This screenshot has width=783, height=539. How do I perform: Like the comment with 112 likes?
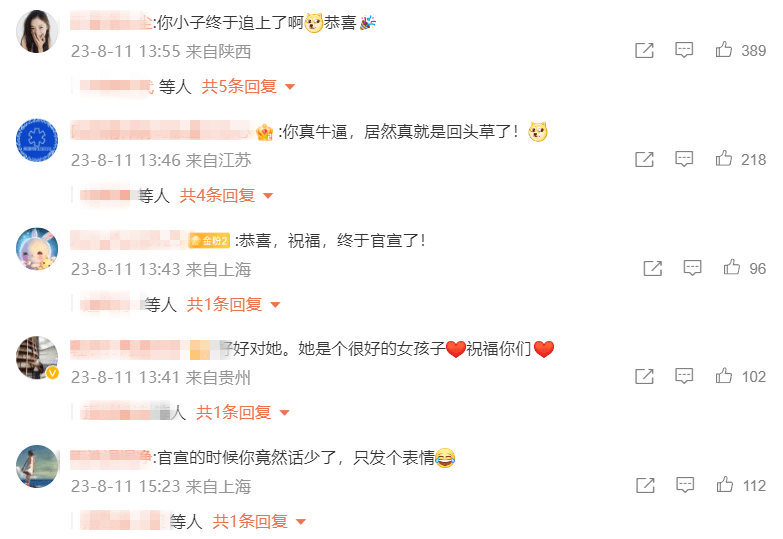click(x=725, y=485)
